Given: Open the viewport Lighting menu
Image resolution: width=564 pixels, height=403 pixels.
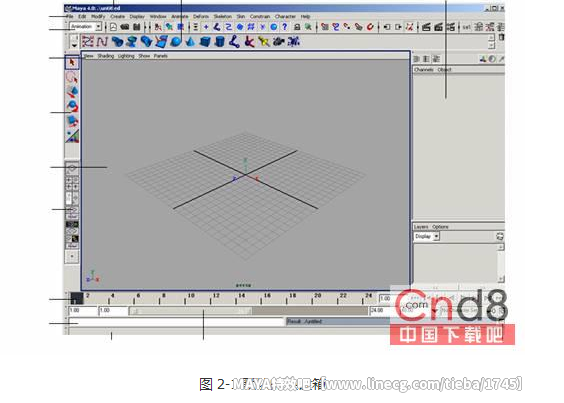Looking at the screenshot, I should (126, 56).
